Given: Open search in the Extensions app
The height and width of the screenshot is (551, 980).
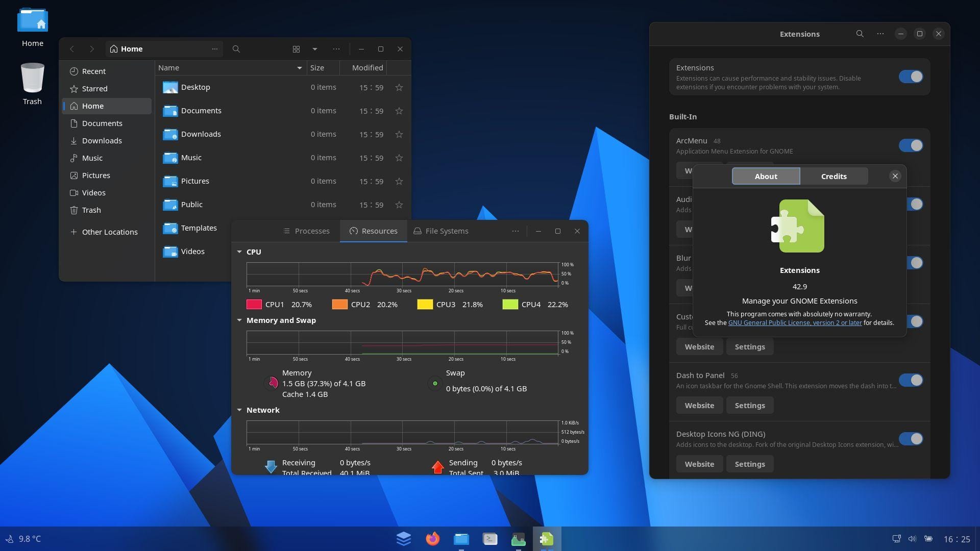Looking at the screenshot, I should tap(860, 33).
